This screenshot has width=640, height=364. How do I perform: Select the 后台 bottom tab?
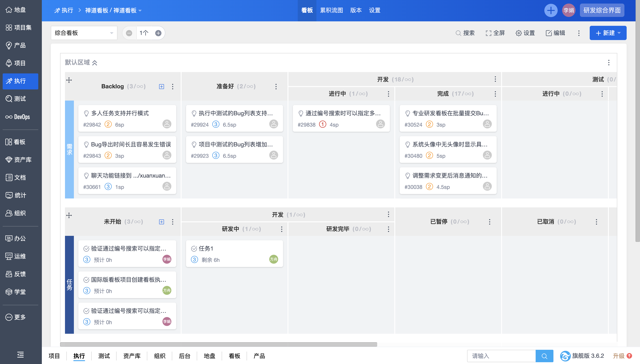[x=184, y=356]
